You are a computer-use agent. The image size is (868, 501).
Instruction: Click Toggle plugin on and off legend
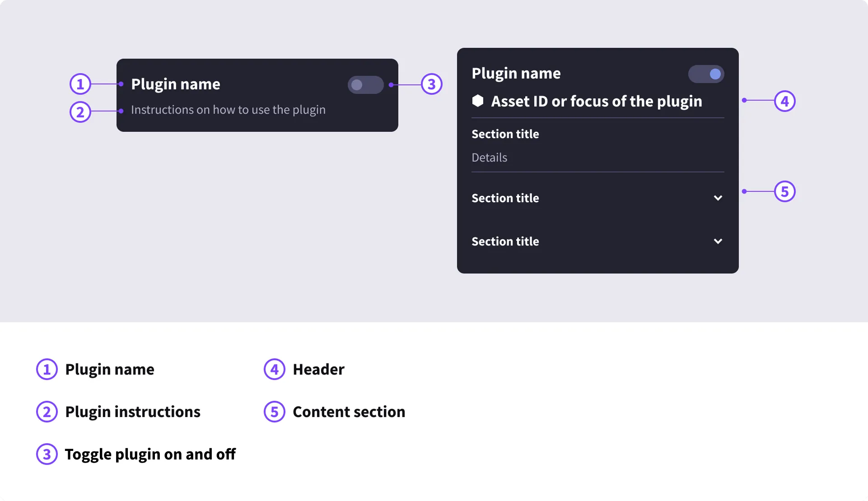[x=150, y=454]
